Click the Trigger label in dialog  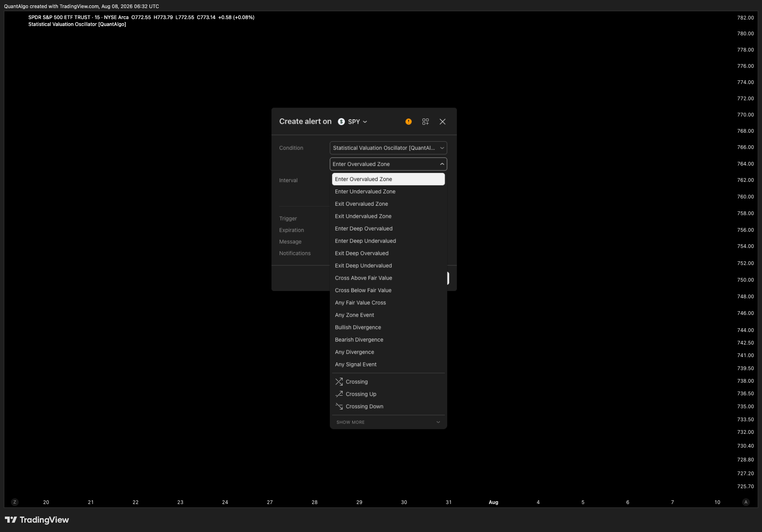[x=288, y=219]
